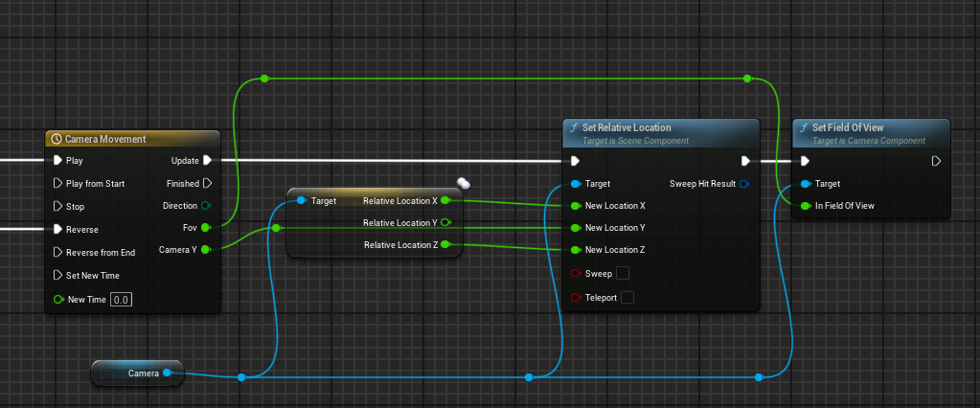Click the comment bubble on the location node
980x408 pixels.
(x=463, y=183)
